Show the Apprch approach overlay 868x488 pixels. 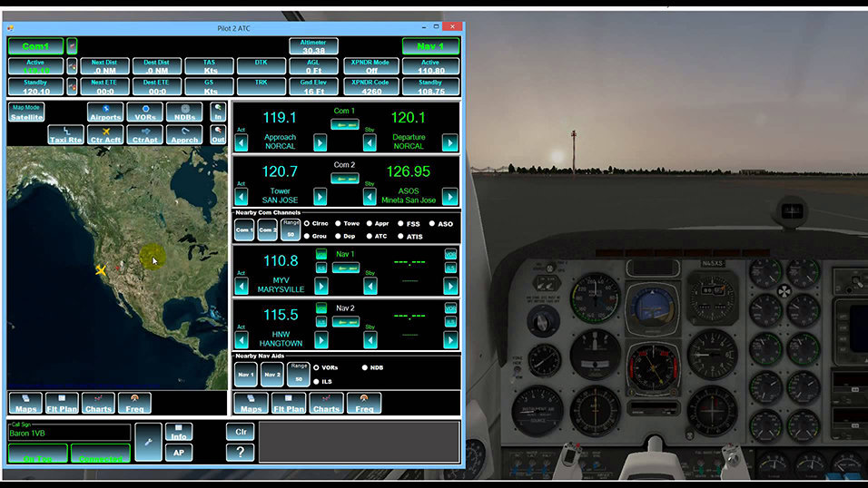coord(184,134)
